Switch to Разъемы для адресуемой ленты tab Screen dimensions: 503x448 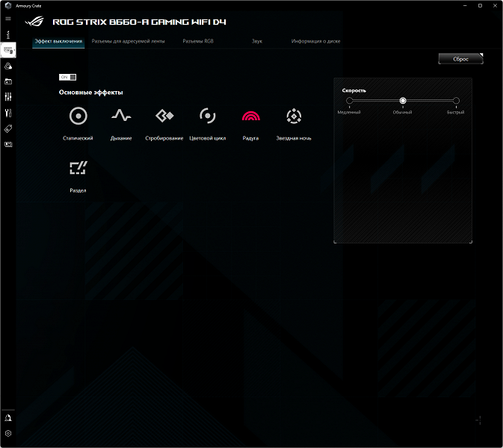128,41
